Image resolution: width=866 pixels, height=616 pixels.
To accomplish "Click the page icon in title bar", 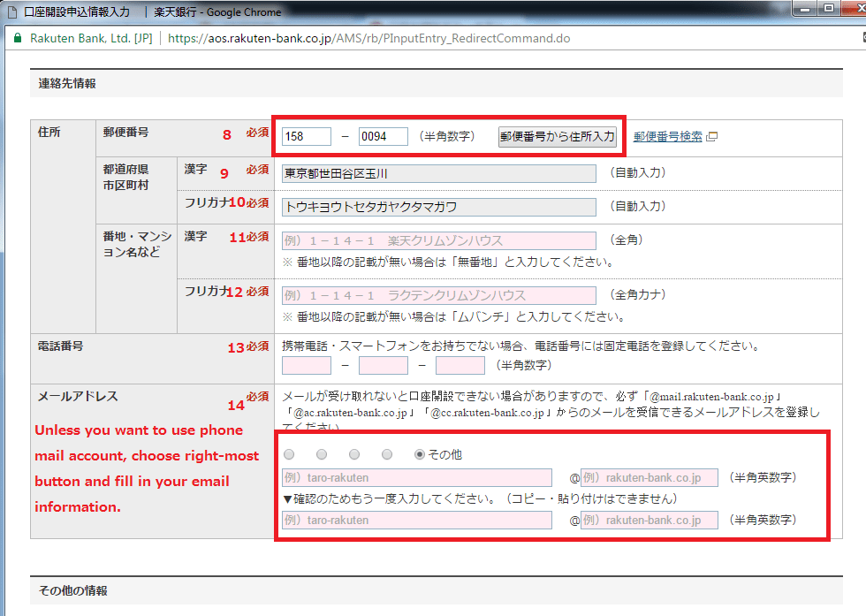I will click(x=11, y=12).
